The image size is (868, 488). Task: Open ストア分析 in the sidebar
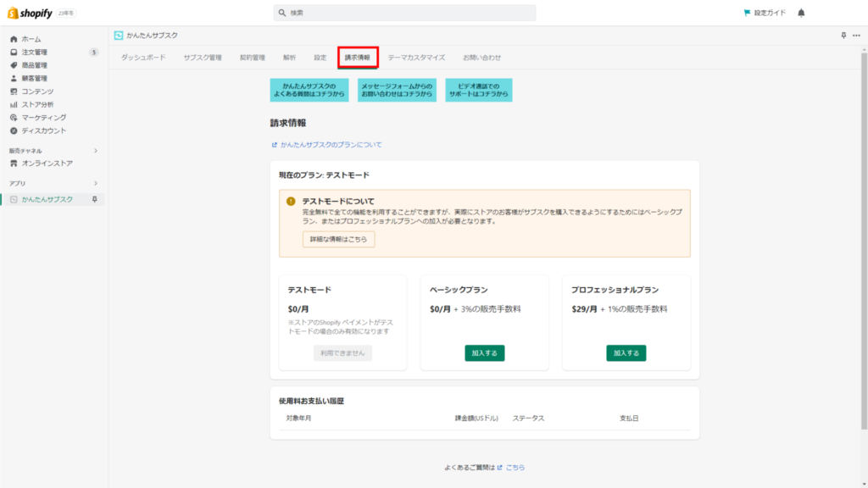click(37, 104)
